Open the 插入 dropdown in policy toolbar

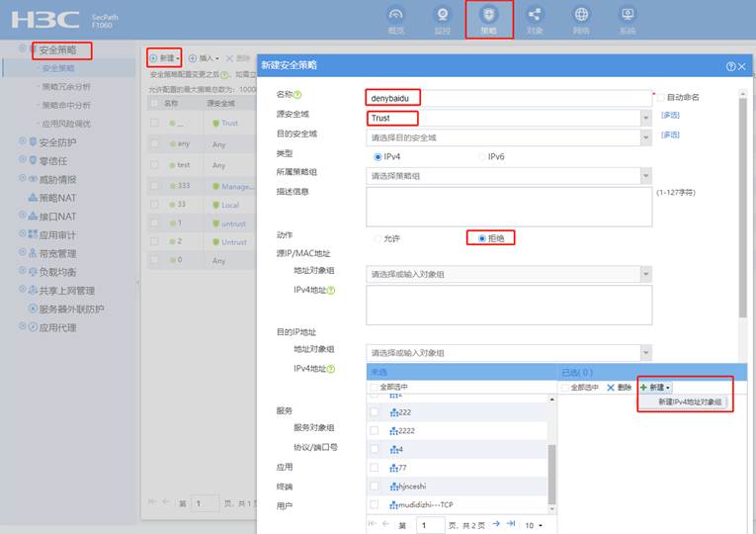(x=204, y=58)
